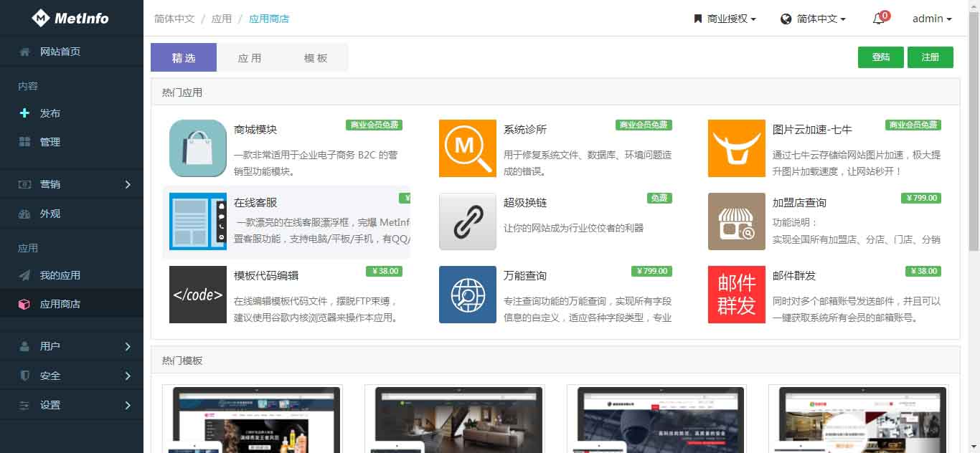
Task: Open the 模板代码编辑 code icon
Action: point(198,295)
